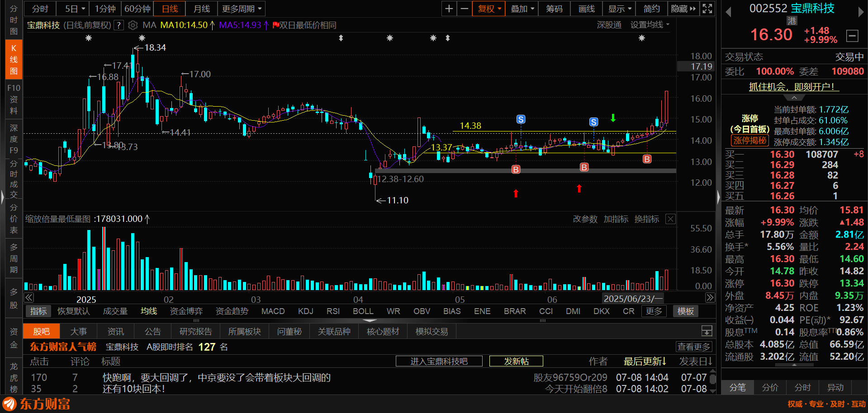
Task: Open 核心题材 tab
Action: pos(383,331)
